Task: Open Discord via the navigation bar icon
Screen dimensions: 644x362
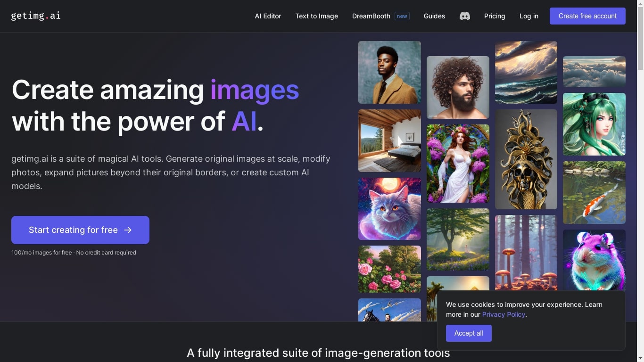Action: [465, 16]
